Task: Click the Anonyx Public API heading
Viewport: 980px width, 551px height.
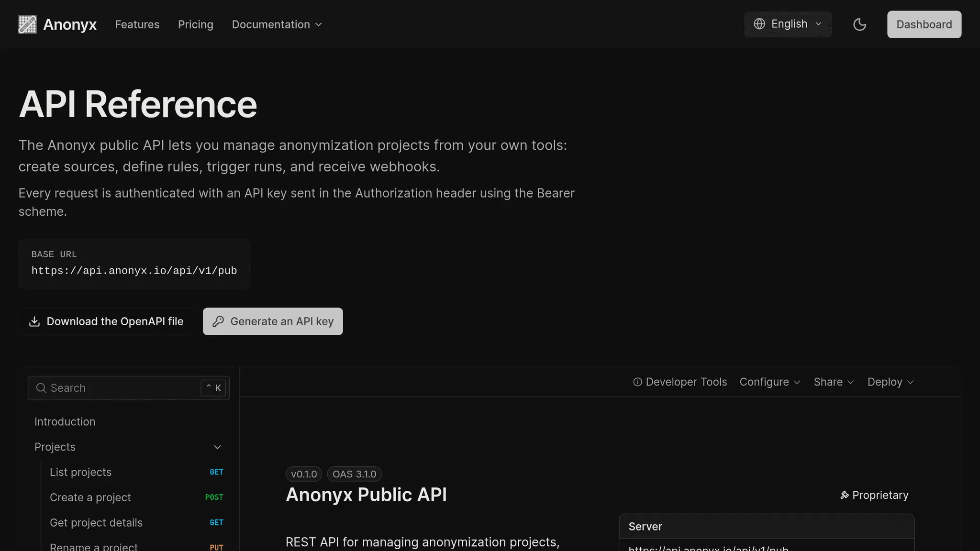Action: click(366, 495)
